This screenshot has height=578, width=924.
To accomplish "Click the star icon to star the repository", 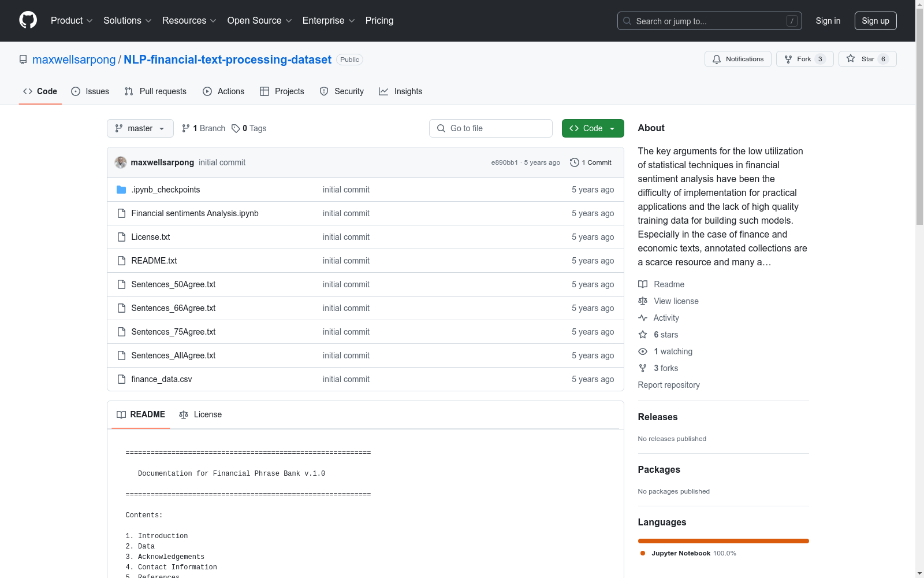I will click(851, 58).
